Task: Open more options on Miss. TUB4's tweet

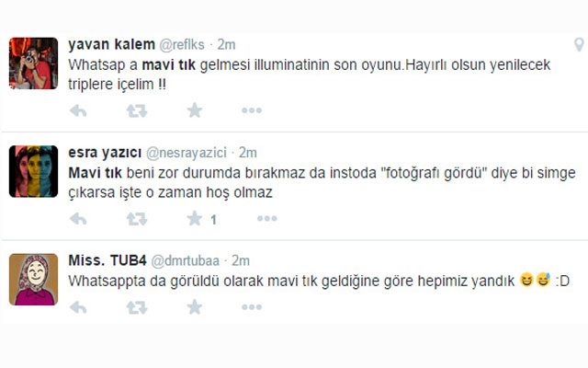Action: (252, 307)
